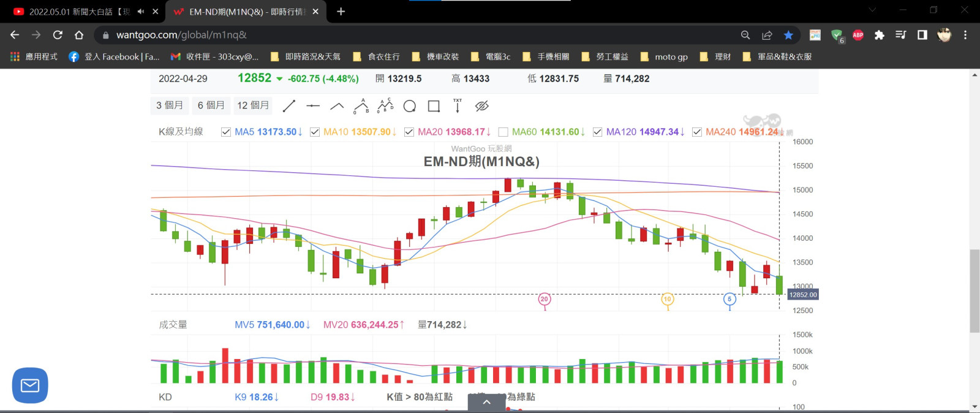The image size is (980, 413).
Task: Select the angle polyline drawing tool
Action: tap(337, 106)
